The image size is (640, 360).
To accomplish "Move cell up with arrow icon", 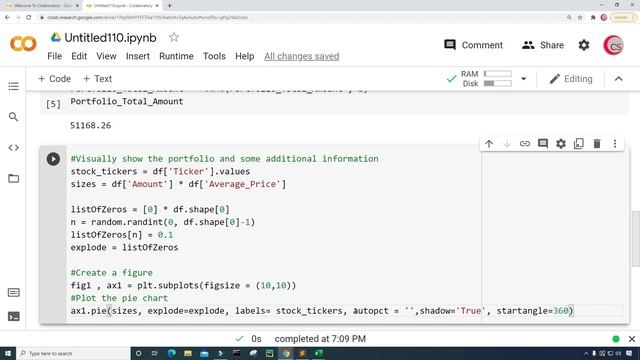I will pos(489,144).
